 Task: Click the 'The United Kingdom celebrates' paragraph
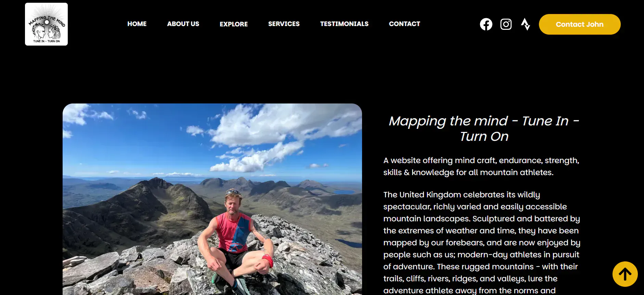click(x=482, y=242)
